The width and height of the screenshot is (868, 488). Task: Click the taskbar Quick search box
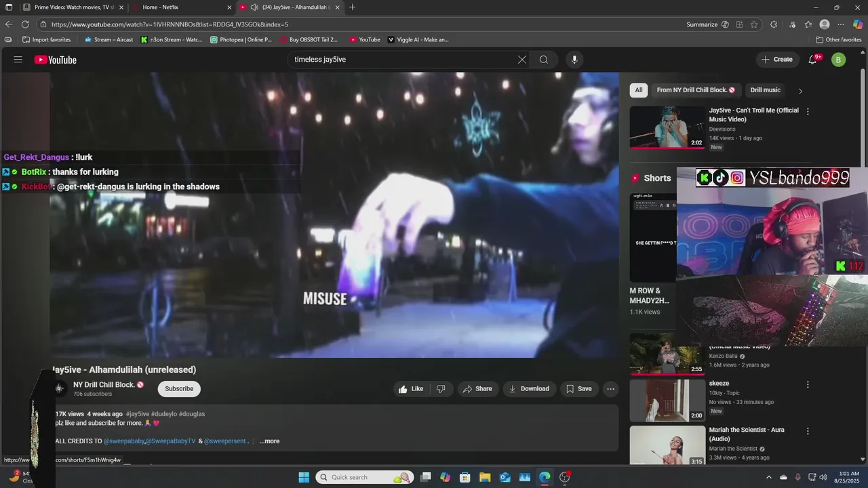click(x=364, y=477)
